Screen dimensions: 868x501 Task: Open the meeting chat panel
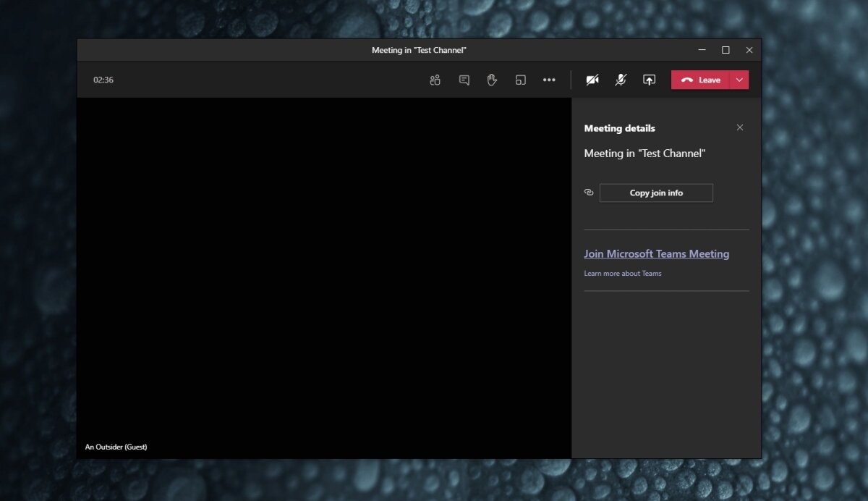tap(464, 80)
